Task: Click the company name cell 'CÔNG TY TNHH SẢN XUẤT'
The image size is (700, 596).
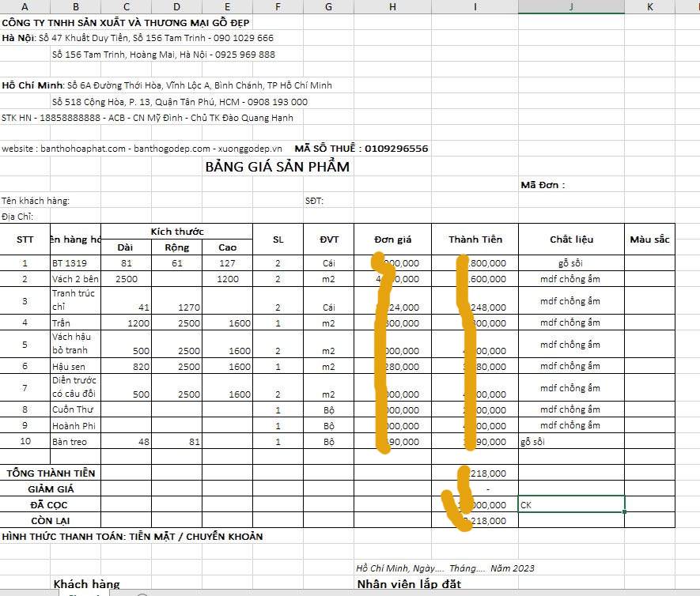Action: [126, 23]
